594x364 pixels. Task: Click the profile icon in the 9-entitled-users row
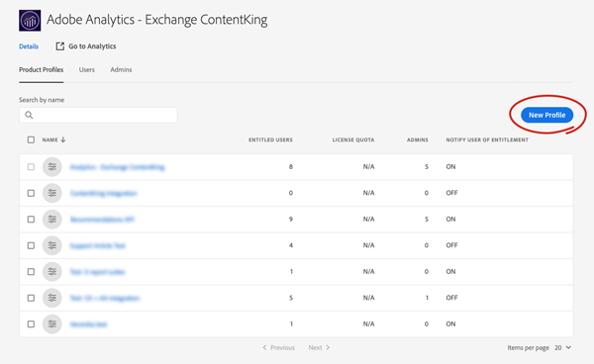pos(51,219)
